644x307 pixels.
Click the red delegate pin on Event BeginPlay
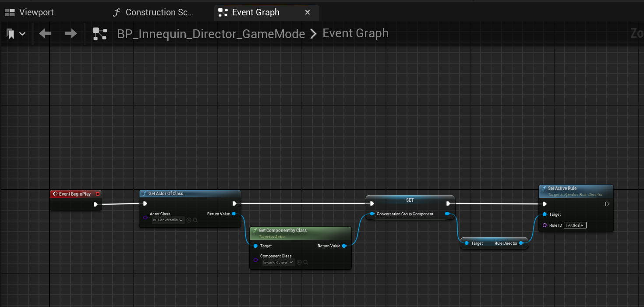98,194
